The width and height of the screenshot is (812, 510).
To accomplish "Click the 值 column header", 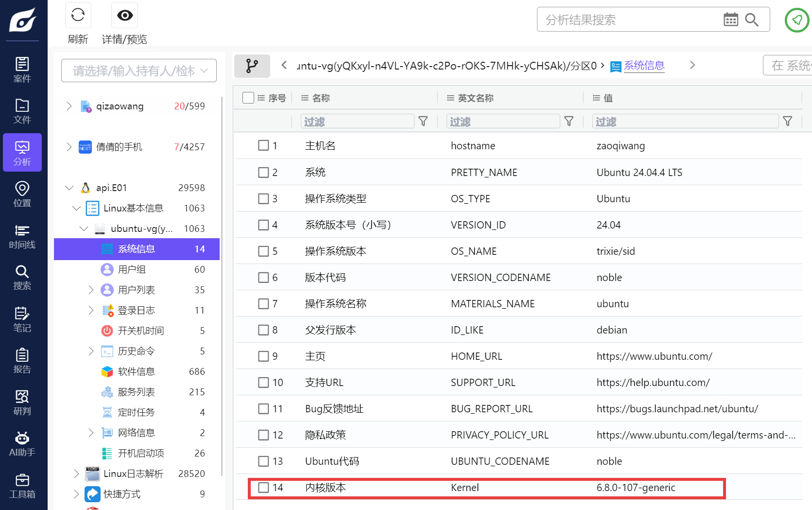I will click(608, 98).
